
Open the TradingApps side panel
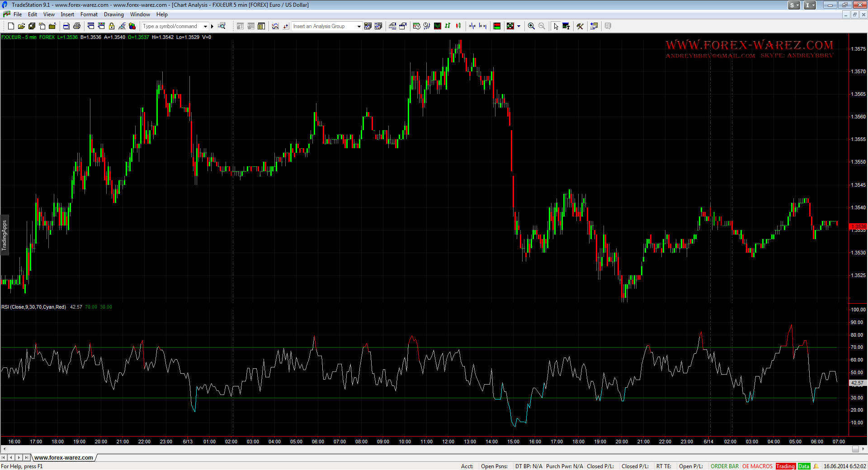point(5,235)
